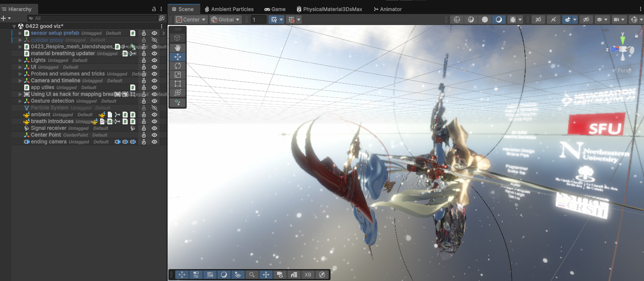Open the Hierarchy panel three-dot menu
Screen dimensions: 644x281
pyautogui.click(x=161, y=9)
